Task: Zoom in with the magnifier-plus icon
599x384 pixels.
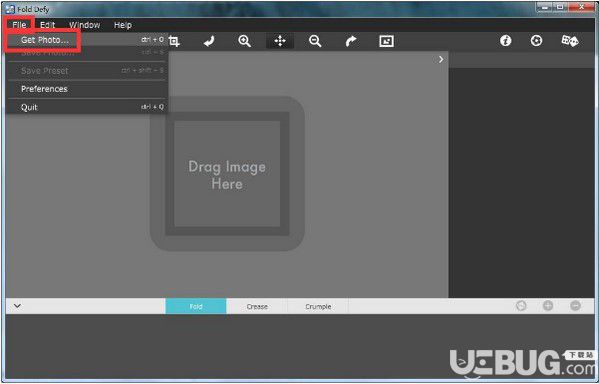Action: (x=244, y=41)
